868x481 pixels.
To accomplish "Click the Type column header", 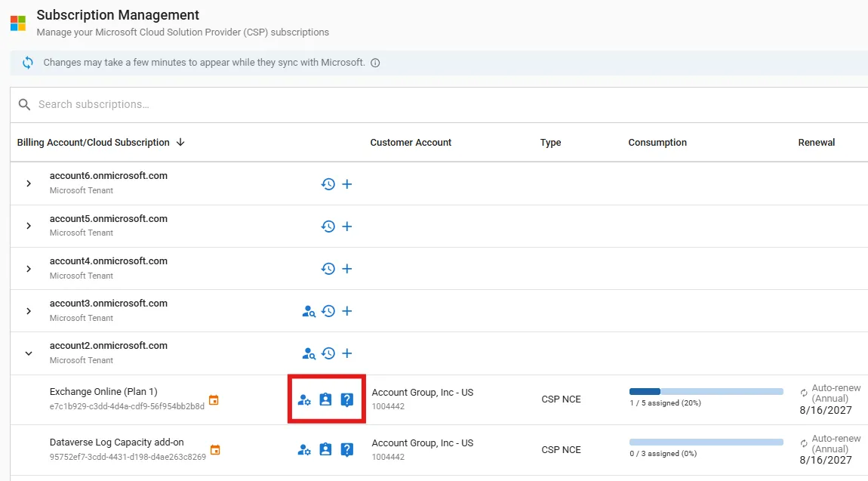I will [551, 142].
